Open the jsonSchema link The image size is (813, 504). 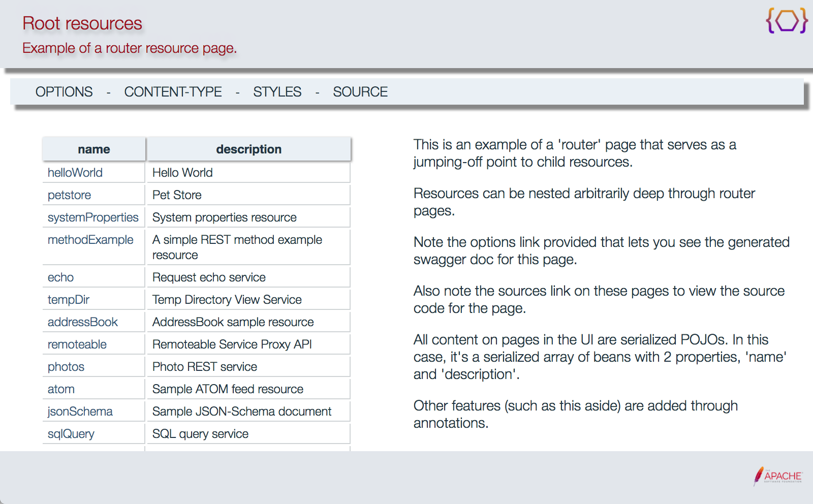click(80, 412)
